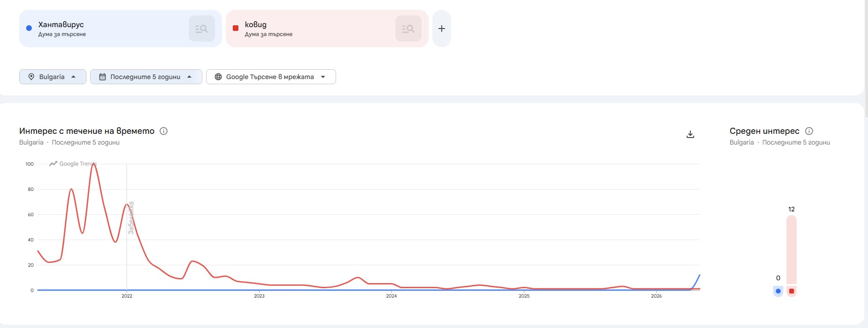The width and height of the screenshot is (868, 328).
Task: Click the red square of ковид term
Action: tap(236, 28)
